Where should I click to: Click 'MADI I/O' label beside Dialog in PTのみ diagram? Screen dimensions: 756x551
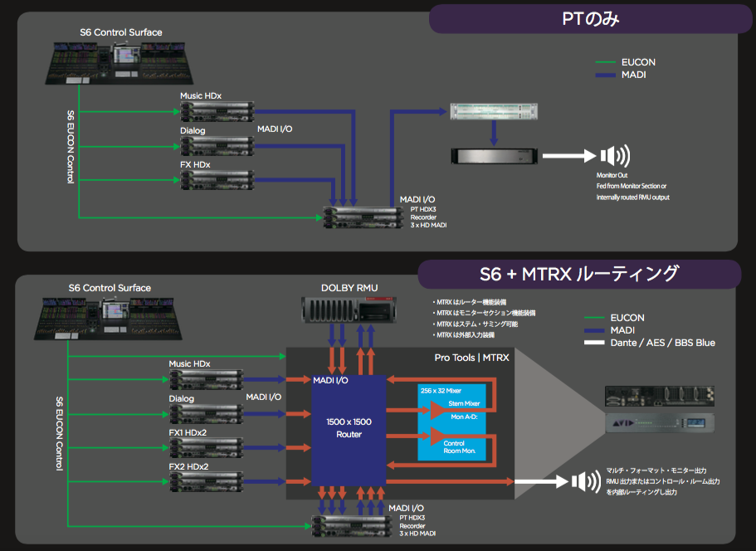click(x=275, y=129)
